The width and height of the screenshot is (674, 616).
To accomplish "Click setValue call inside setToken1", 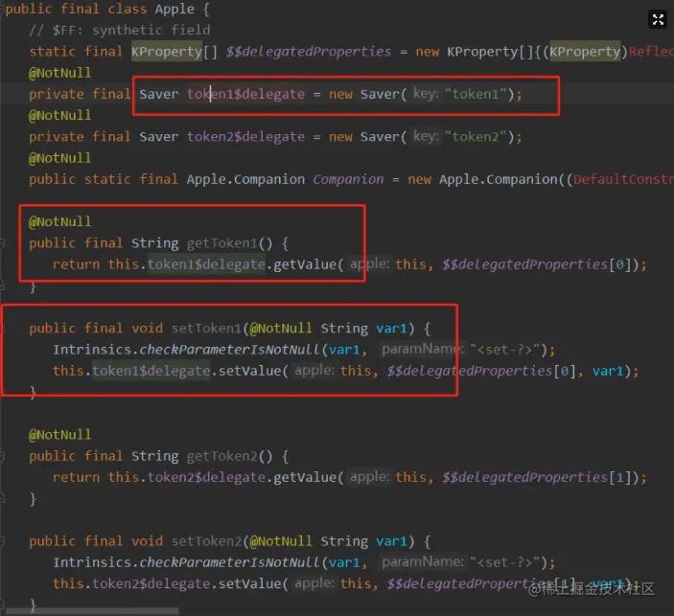I will (x=249, y=371).
